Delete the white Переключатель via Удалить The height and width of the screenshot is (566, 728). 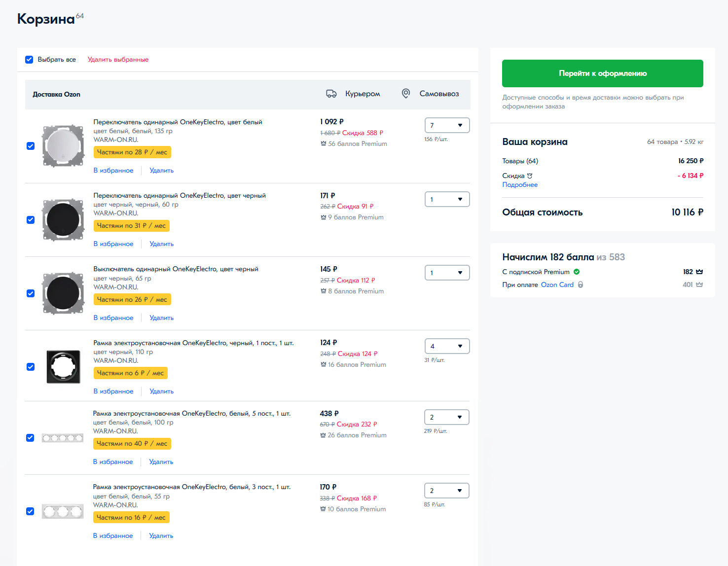point(162,171)
